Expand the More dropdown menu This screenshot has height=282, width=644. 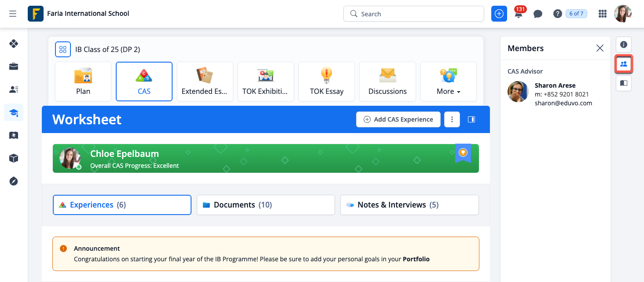pos(448,82)
